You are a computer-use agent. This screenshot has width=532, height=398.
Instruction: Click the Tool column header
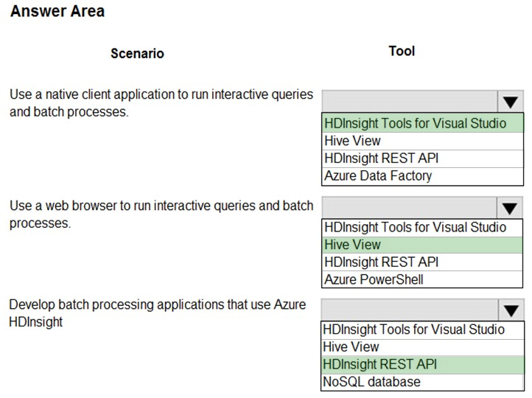(x=402, y=52)
